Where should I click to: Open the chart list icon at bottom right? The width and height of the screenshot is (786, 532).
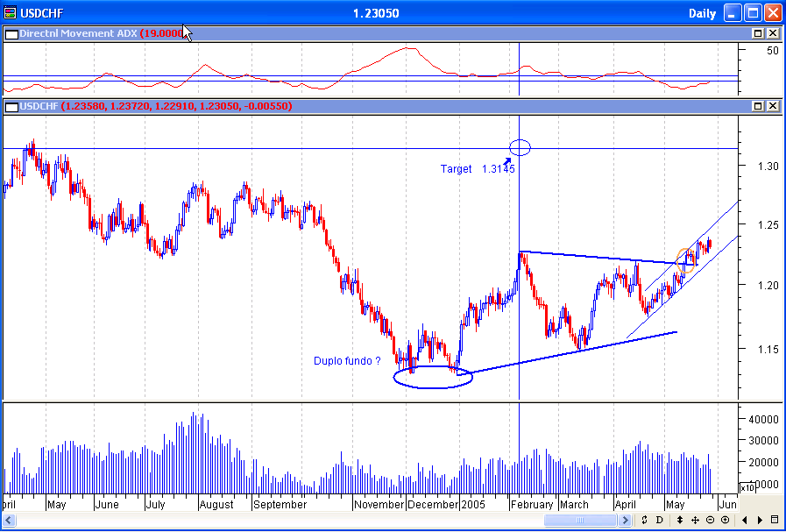(x=775, y=520)
